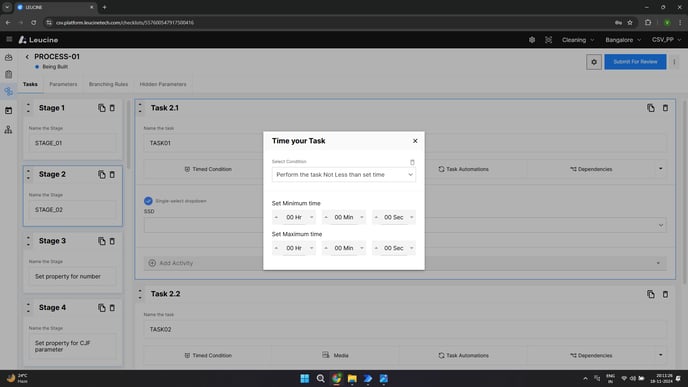Duplicate Task 2.2

[651, 294]
